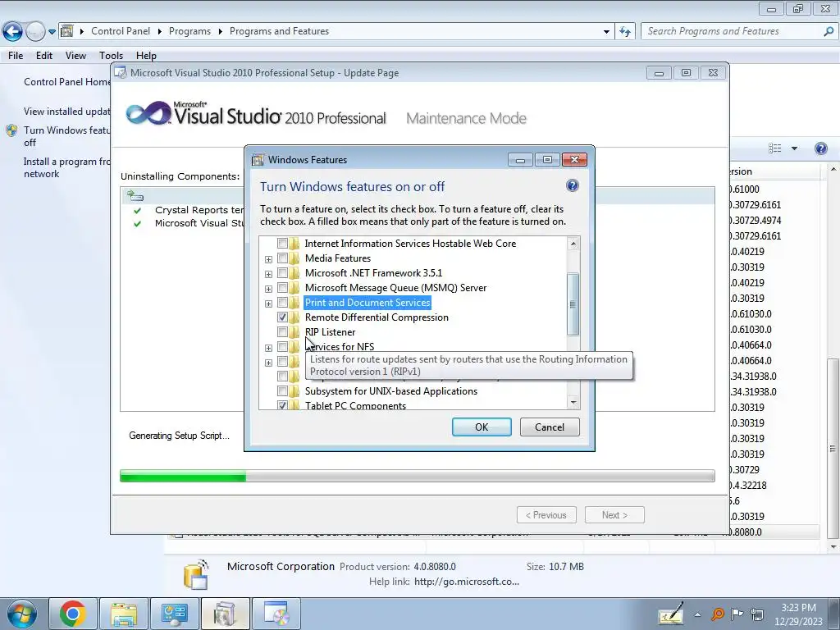Screen dimensions: 840x630
Task: Click the Windows Features list scrollbar thumb
Action: [x=573, y=304]
